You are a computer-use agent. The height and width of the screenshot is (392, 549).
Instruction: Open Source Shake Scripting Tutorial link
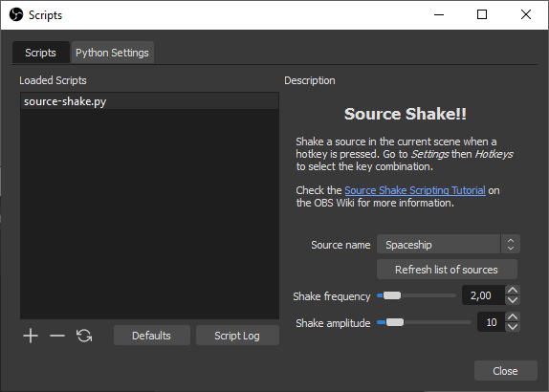[415, 190]
